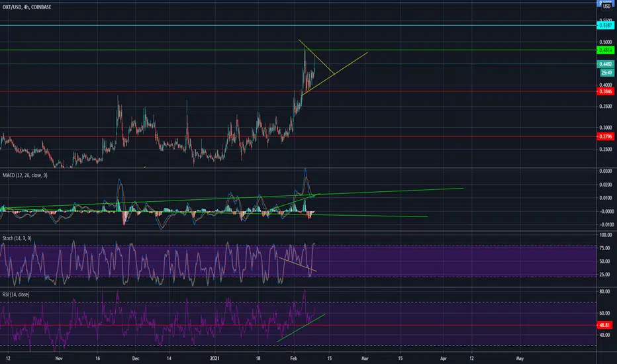Select the red 0.2796 price label
The width and height of the screenshot is (617, 364).
(x=606, y=136)
